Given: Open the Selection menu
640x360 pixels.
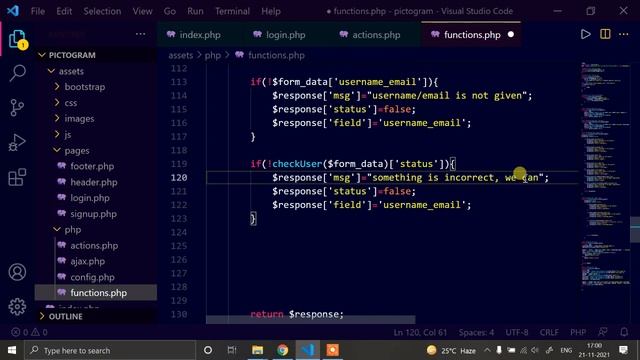Looking at the screenshot, I should (x=102, y=11).
